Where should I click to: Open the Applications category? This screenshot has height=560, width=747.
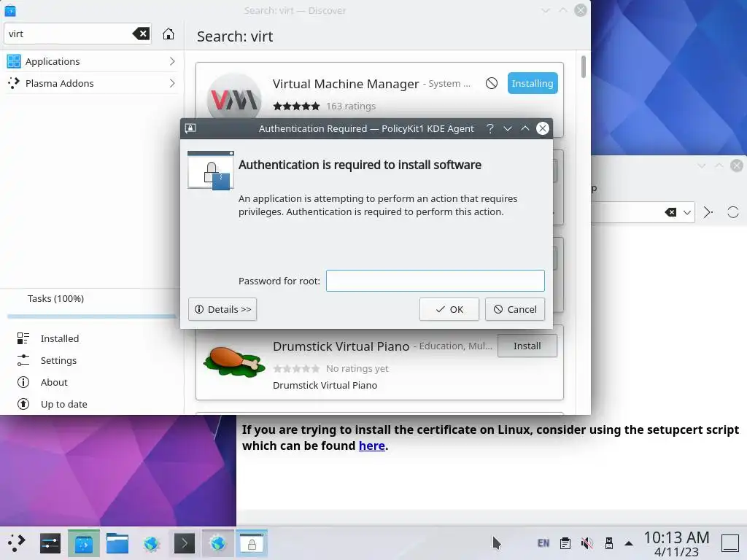pyautogui.click(x=91, y=61)
